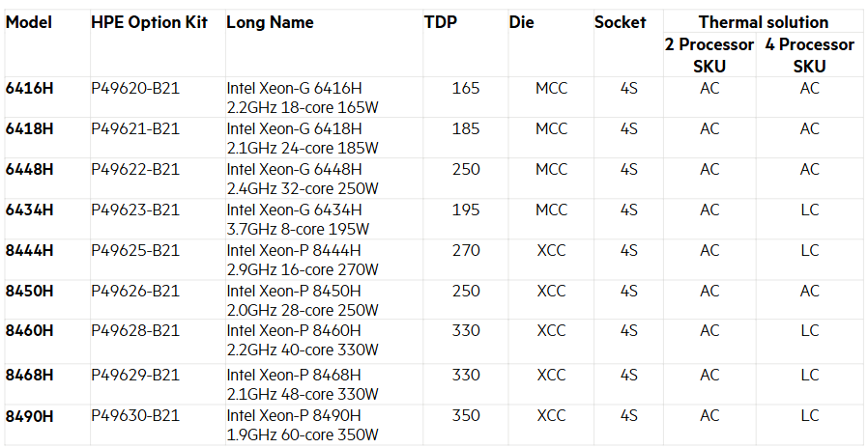The image size is (868, 448).
Task: Click the Socket column header
Action: click(620, 22)
